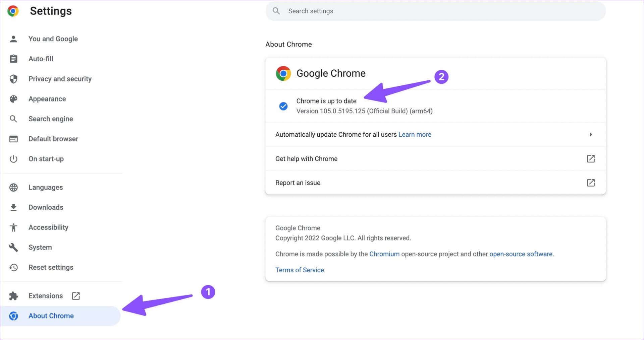The height and width of the screenshot is (340, 644).
Task: Open Auto-fill settings section
Action: [41, 59]
